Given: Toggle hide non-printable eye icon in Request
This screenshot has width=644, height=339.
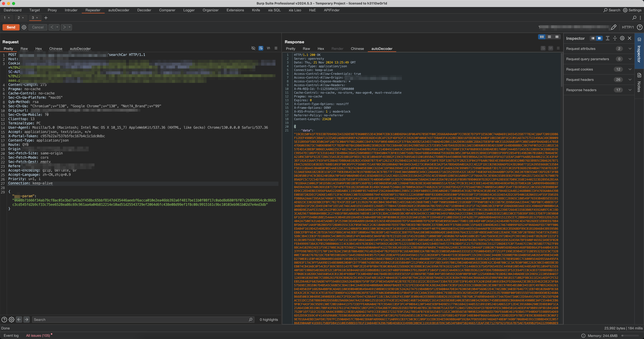Looking at the screenshot, I should click(253, 48).
